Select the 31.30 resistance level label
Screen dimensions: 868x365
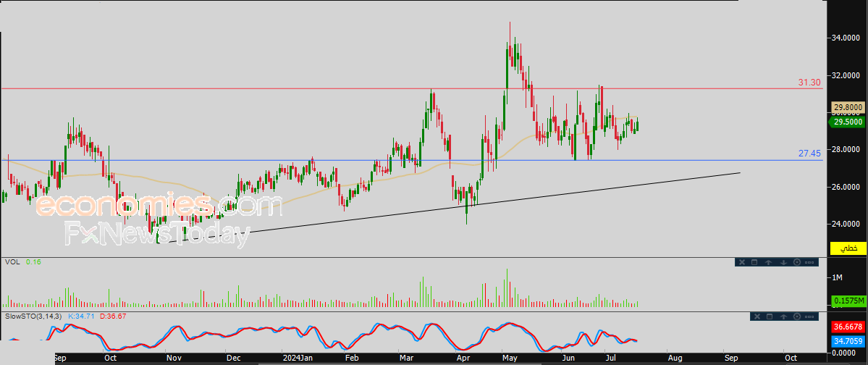(809, 82)
